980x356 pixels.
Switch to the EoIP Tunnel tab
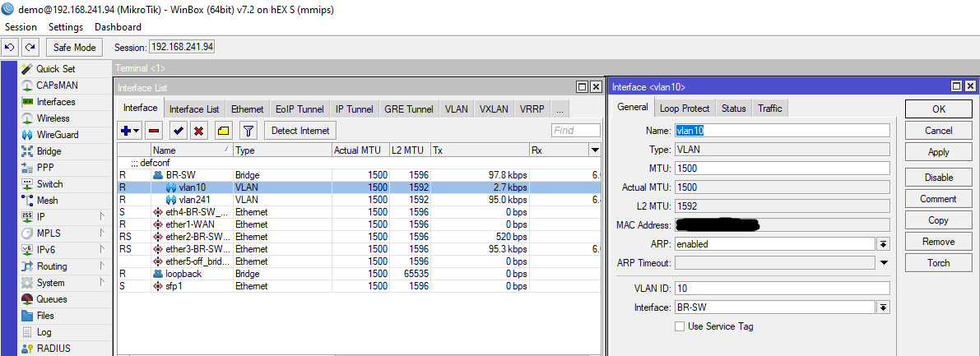(x=300, y=109)
